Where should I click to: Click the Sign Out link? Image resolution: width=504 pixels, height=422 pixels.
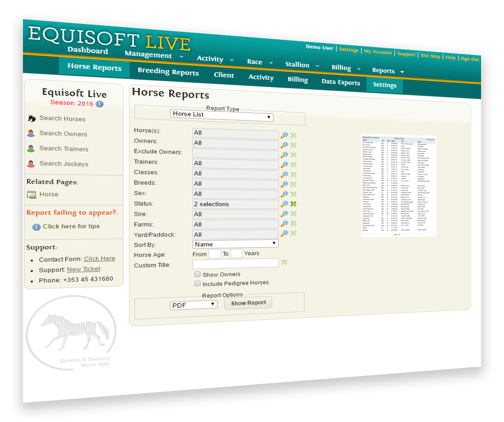pyautogui.click(x=470, y=59)
